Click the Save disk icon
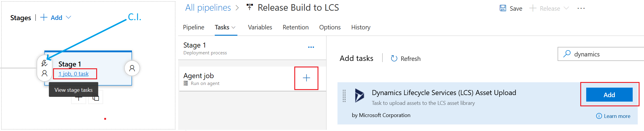 pos(503,8)
